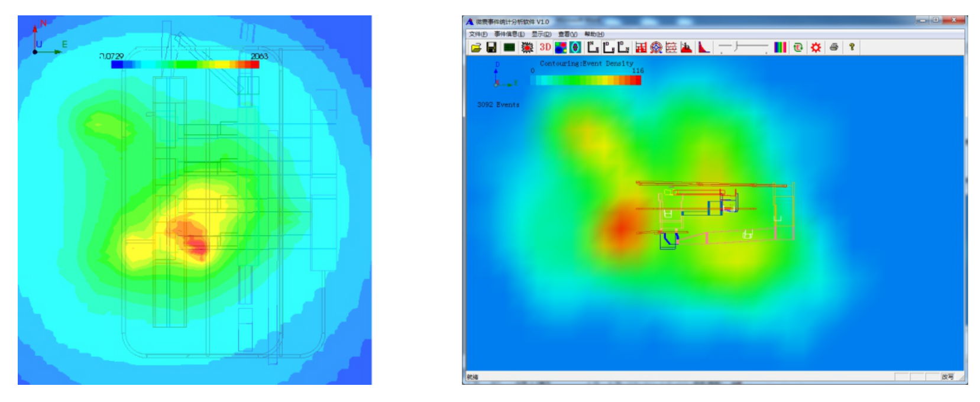Image resolution: width=980 pixels, height=402 pixels.
Task: Click the rainbow color stripes icon
Action: (x=780, y=47)
